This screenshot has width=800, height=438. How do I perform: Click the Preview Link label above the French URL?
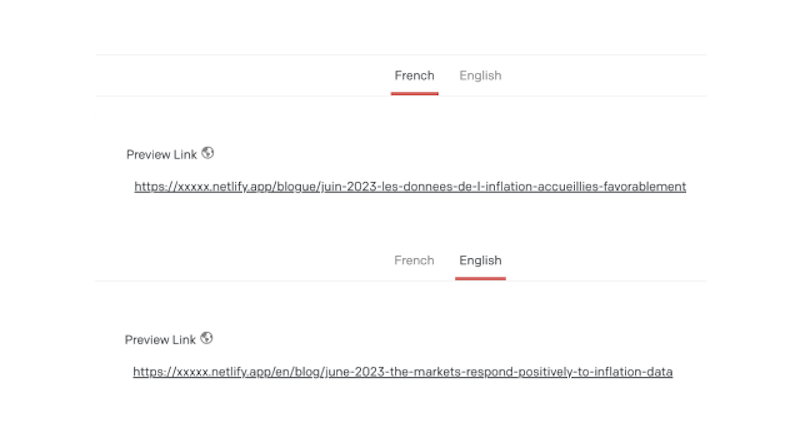[x=162, y=155]
